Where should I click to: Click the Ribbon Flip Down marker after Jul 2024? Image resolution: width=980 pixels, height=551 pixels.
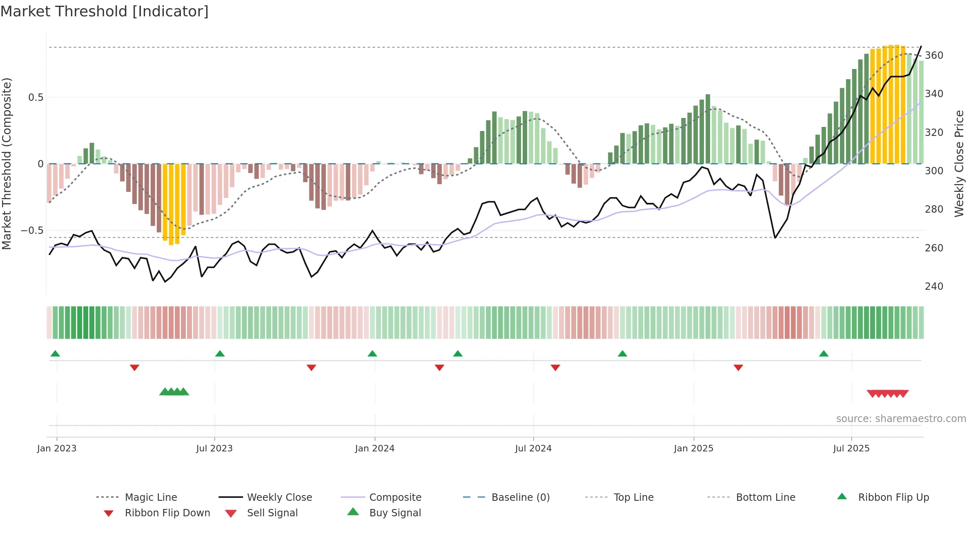[555, 368]
